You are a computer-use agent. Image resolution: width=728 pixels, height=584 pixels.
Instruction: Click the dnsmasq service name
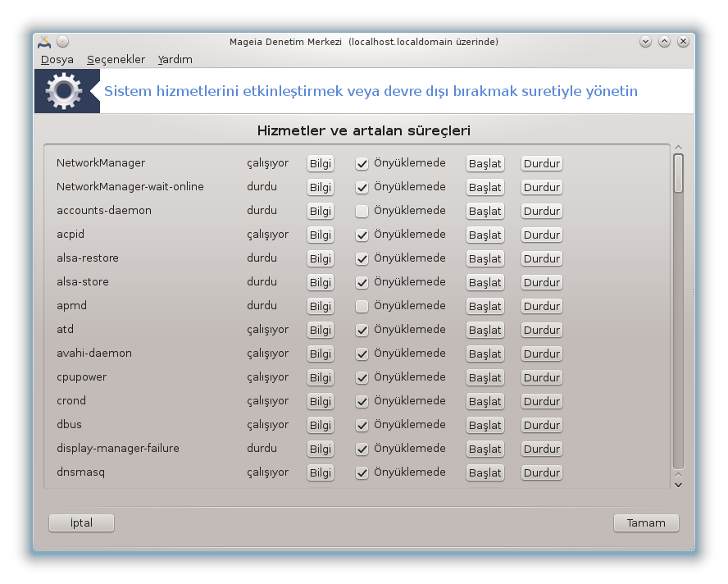coord(81,472)
